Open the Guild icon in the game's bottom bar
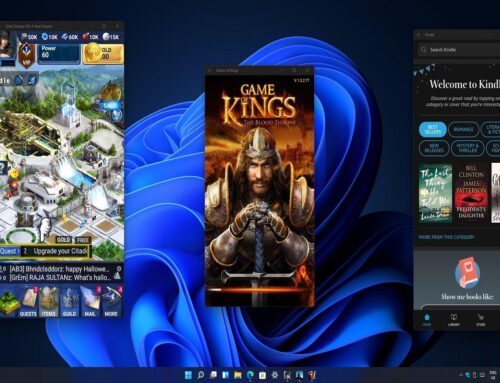500x383 pixels. click(69, 302)
